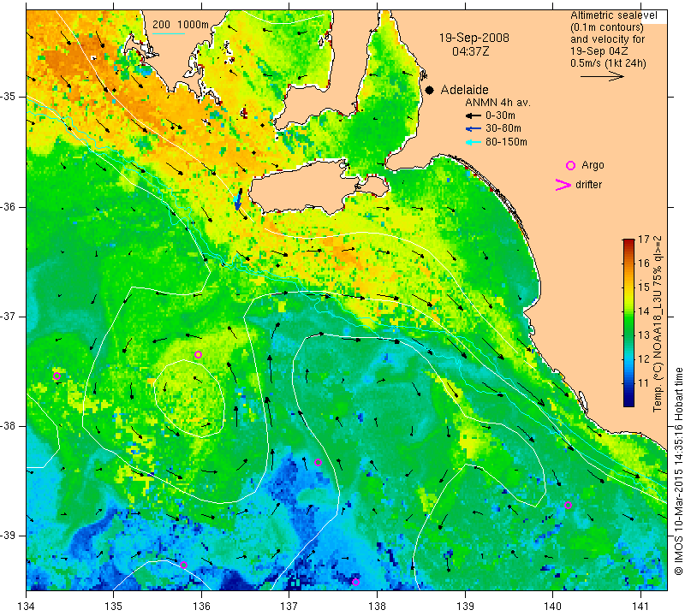Image resolution: width=685 pixels, height=616 pixels.
Task: Click the Argo float marker near 140.2E 38.7S
Action: (568, 505)
